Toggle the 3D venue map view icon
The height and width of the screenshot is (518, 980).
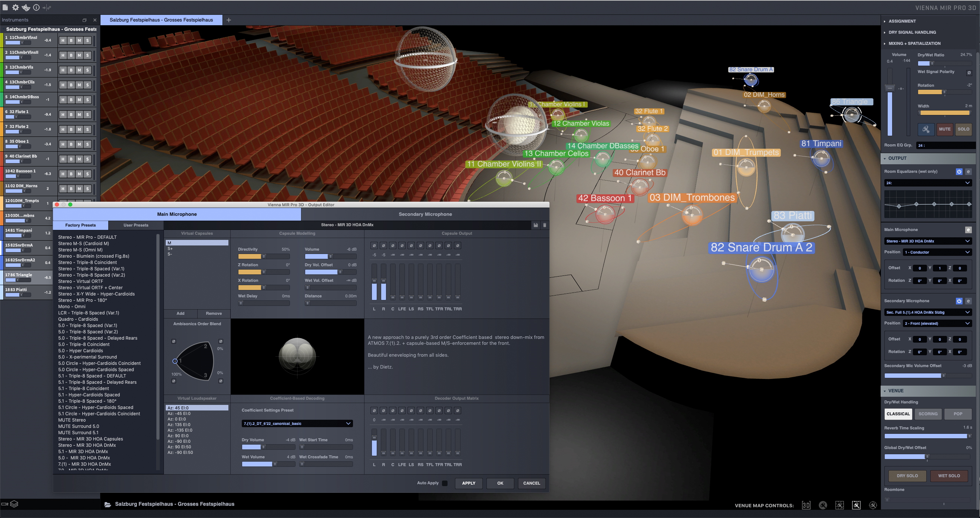pyautogui.click(x=806, y=505)
